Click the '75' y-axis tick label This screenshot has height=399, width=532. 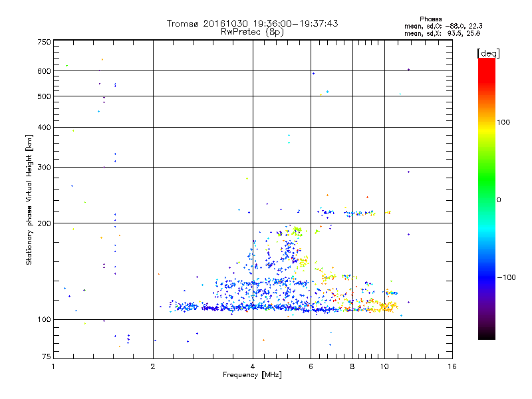coord(47,356)
